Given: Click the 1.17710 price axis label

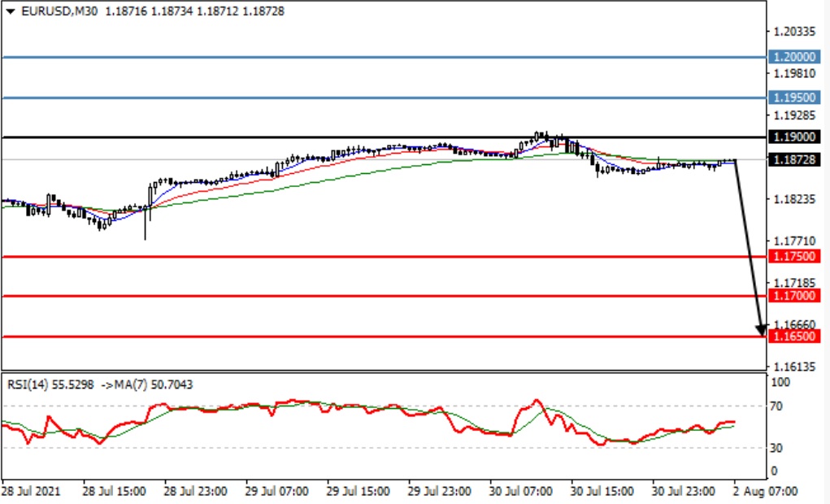Looking at the screenshot, I should tap(794, 241).
